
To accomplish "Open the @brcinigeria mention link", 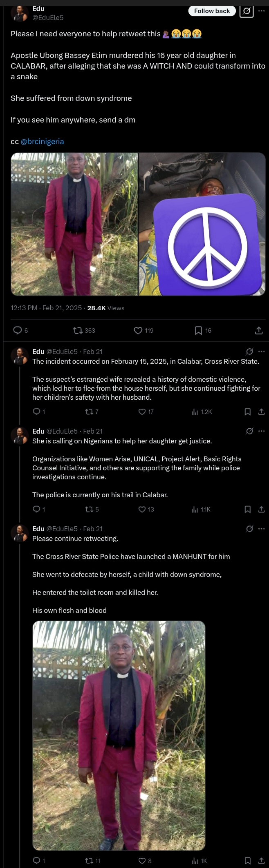I will click(x=42, y=141).
